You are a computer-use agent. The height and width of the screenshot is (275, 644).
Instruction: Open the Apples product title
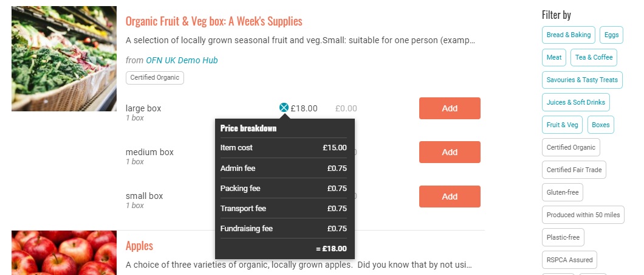(x=139, y=246)
